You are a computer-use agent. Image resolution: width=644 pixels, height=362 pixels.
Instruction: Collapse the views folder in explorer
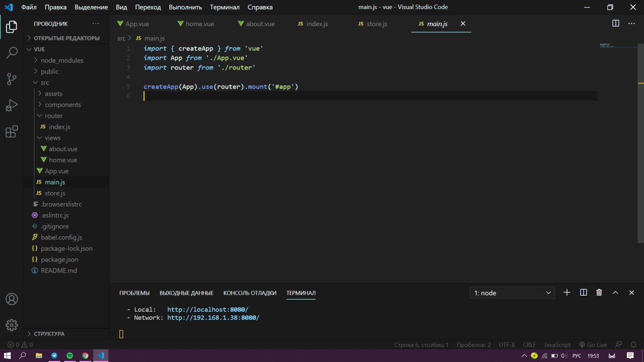point(52,138)
